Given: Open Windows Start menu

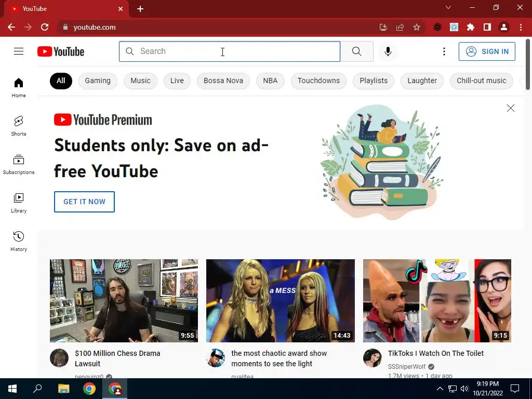Looking at the screenshot, I should point(12,389).
